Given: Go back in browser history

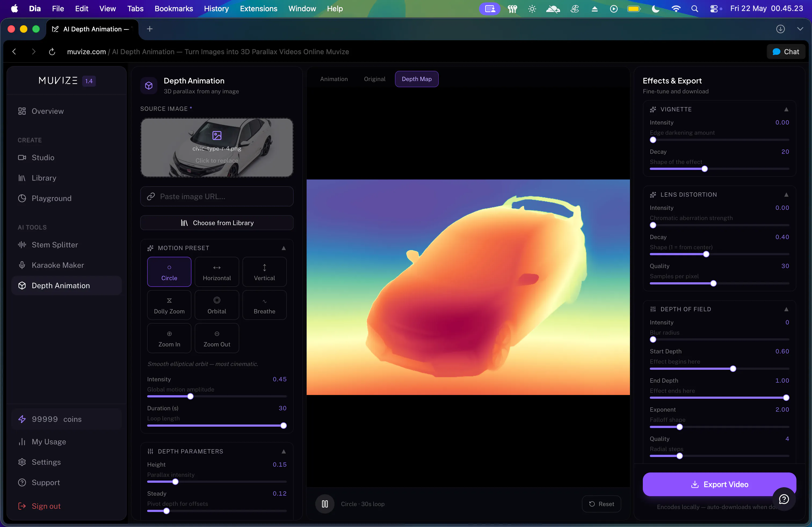Looking at the screenshot, I should point(14,52).
